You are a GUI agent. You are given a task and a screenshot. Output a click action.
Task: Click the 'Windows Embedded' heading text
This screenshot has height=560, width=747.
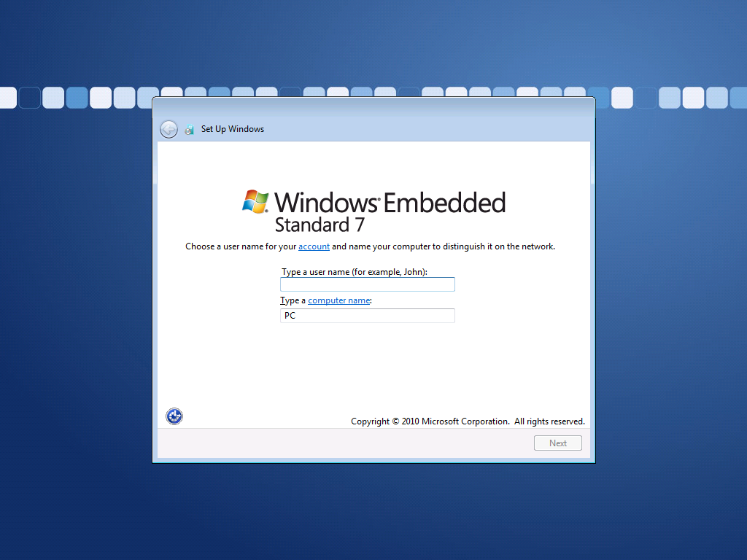[390, 203]
